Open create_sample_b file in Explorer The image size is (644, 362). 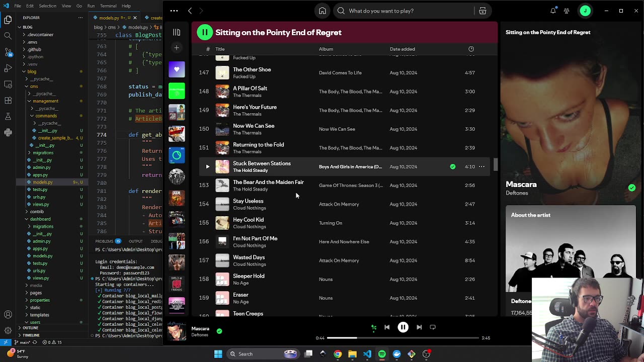pos(55,138)
